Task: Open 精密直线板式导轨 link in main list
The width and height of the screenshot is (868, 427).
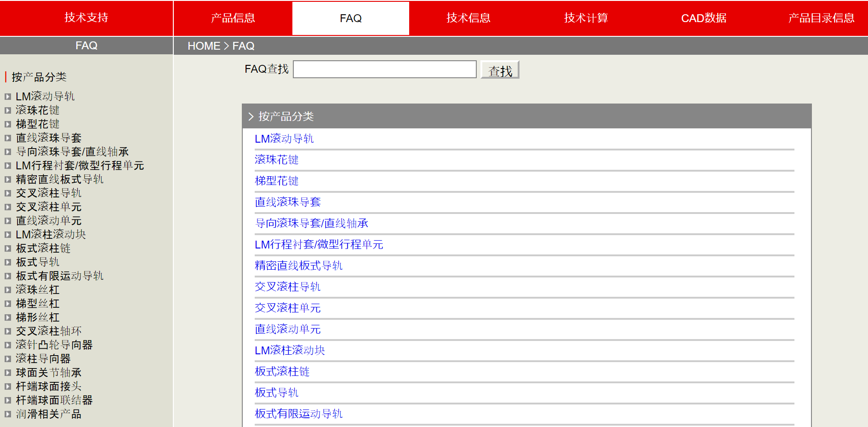Action: [x=299, y=265]
